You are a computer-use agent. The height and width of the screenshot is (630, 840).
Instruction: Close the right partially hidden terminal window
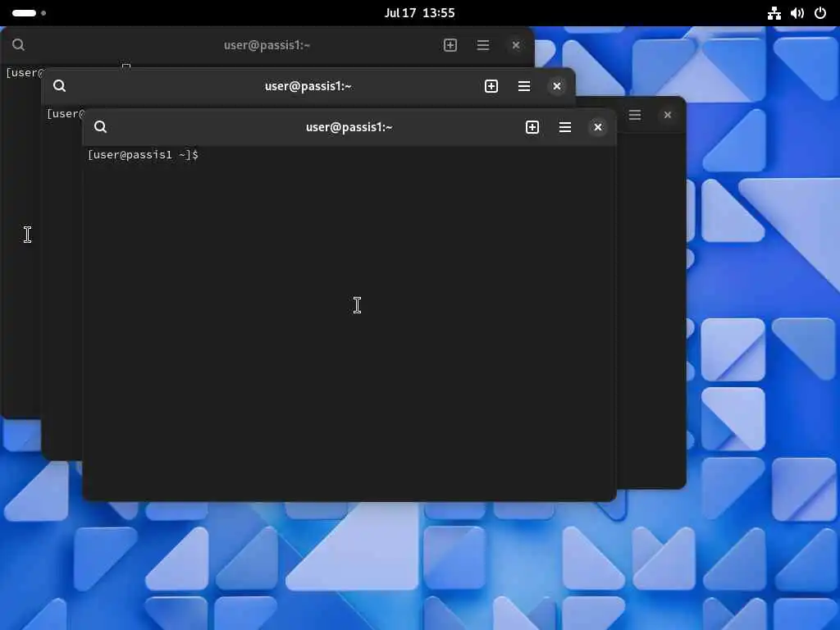click(668, 115)
